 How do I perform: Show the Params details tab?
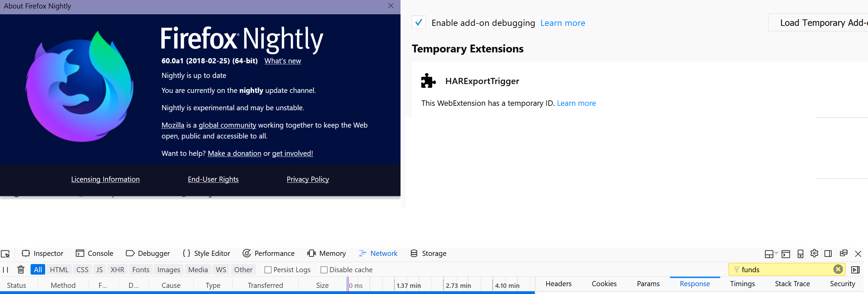tap(648, 284)
